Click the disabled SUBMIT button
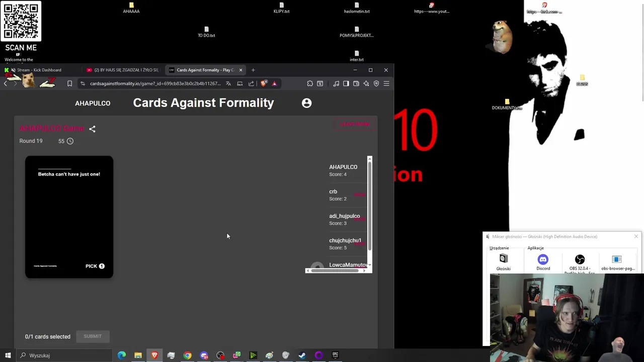Screen dimensions: 644x362 [93, 336]
